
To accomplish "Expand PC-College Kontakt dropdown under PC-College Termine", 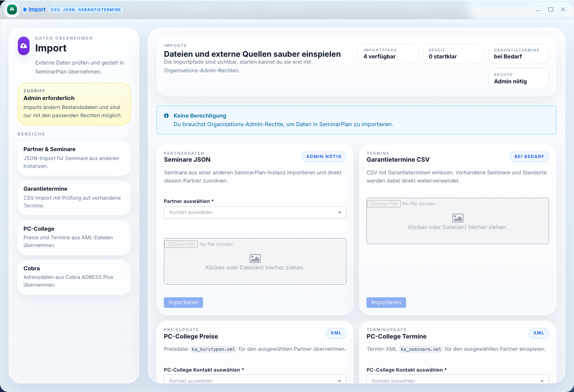I will [x=458, y=380].
